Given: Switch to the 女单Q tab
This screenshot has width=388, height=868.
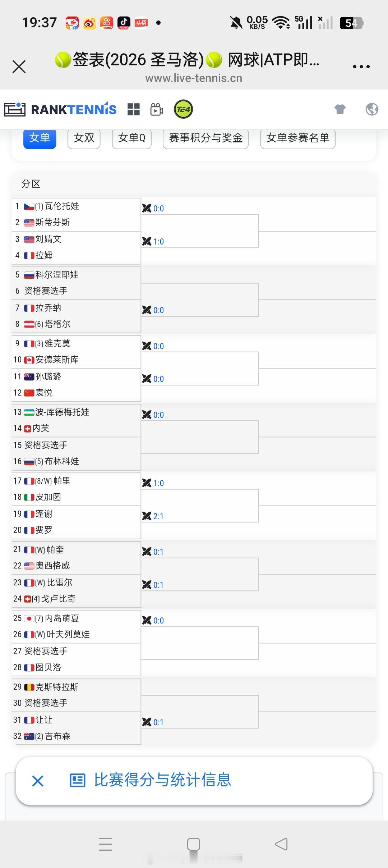Looking at the screenshot, I should click(131, 138).
